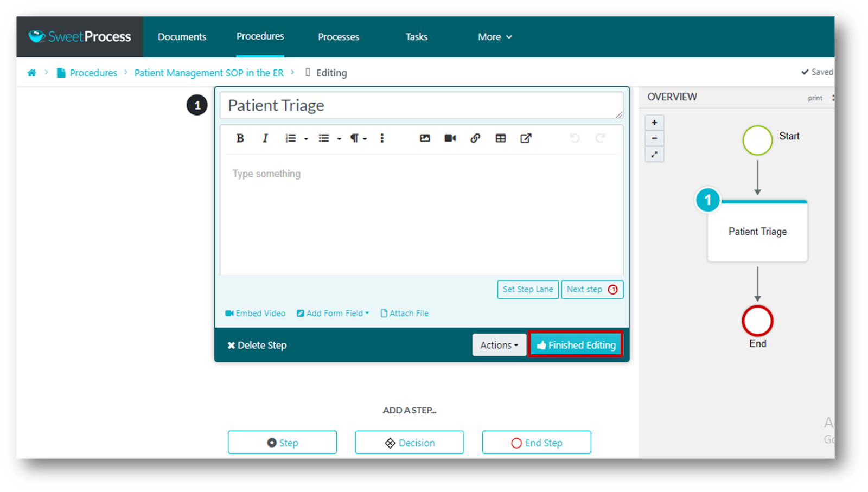The image size is (868, 492).
Task: Zoom out of the overview diagram
Action: pos(654,138)
